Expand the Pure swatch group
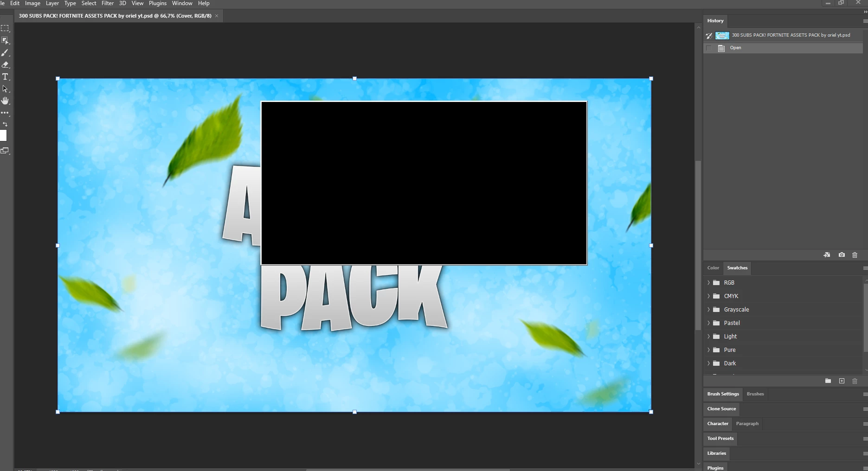 click(x=708, y=350)
